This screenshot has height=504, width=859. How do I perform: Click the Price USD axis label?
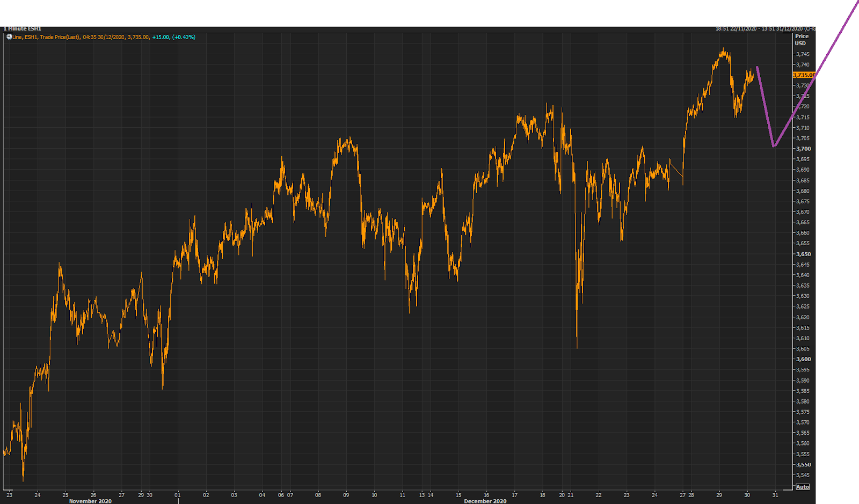pos(802,40)
